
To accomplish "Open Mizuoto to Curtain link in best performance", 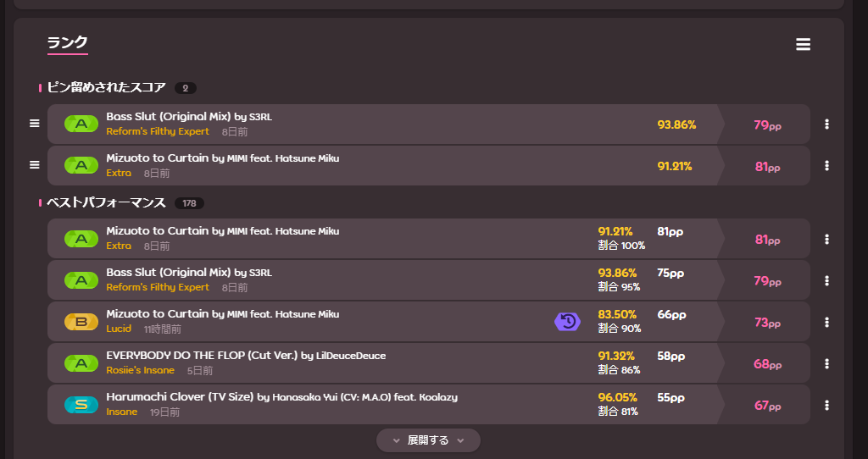I will tap(158, 231).
